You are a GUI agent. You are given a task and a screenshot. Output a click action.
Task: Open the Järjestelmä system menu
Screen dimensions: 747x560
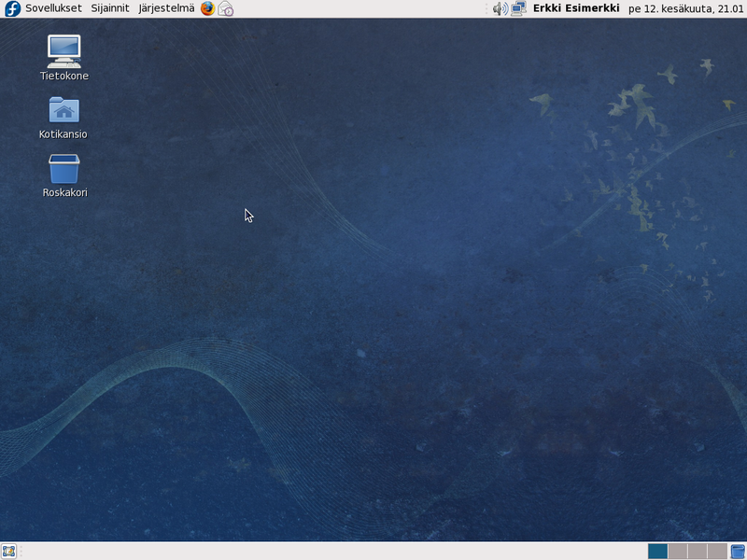point(166,8)
